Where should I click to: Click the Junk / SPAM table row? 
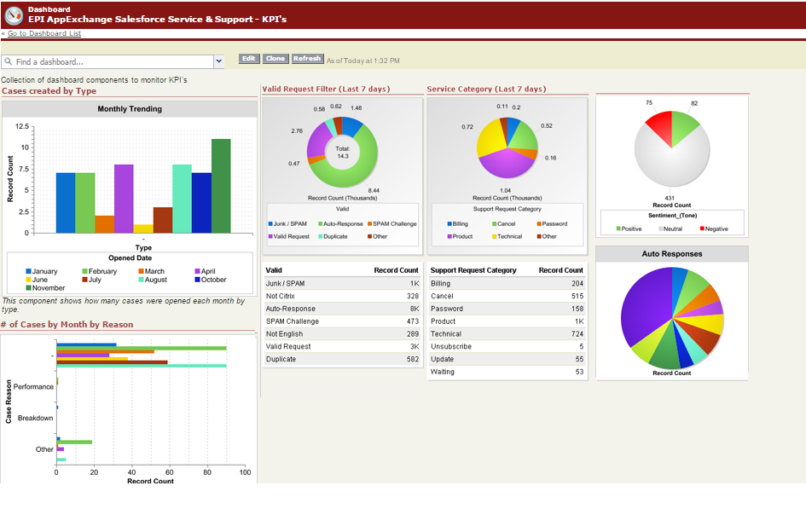[x=342, y=283]
